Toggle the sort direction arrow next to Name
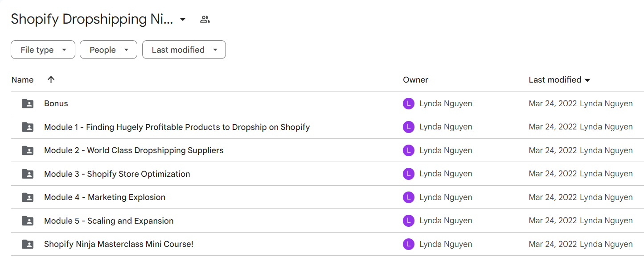This screenshot has height=279, width=644. (x=51, y=79)
